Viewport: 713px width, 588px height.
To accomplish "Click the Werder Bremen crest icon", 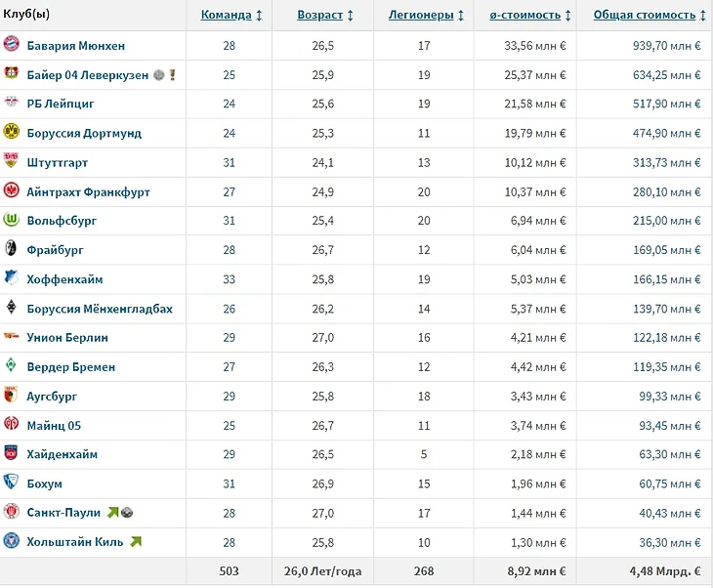I will click(12, 367).
